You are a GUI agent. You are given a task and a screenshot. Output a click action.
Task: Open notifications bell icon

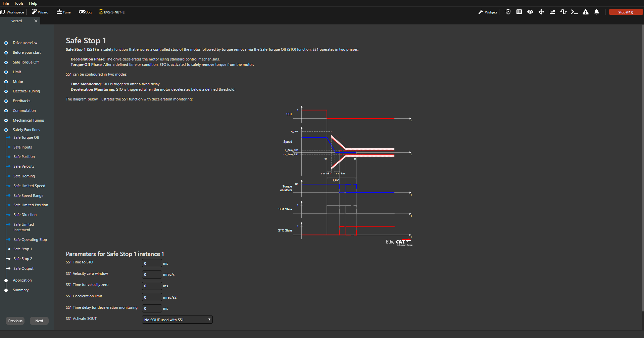[597, 12]
